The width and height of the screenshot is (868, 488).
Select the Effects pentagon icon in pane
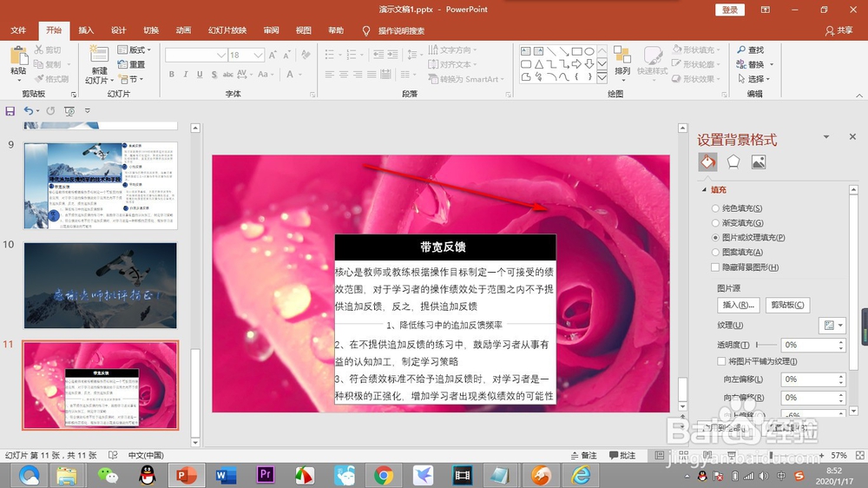(733, 162)
